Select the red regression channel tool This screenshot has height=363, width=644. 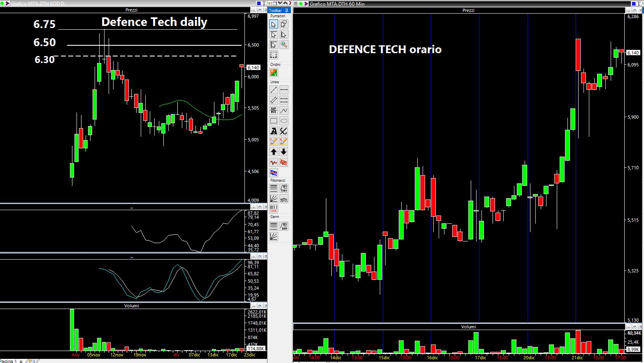[284, 162]
